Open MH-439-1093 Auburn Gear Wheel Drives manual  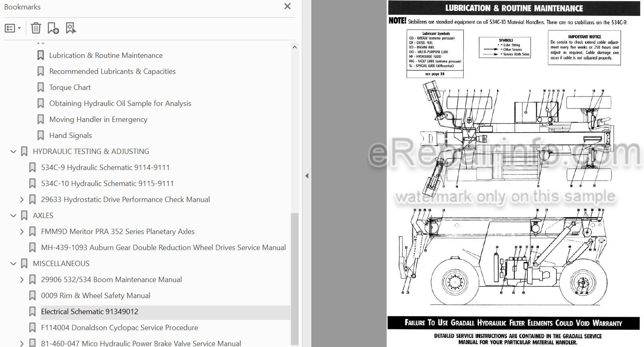coord(163,248)
